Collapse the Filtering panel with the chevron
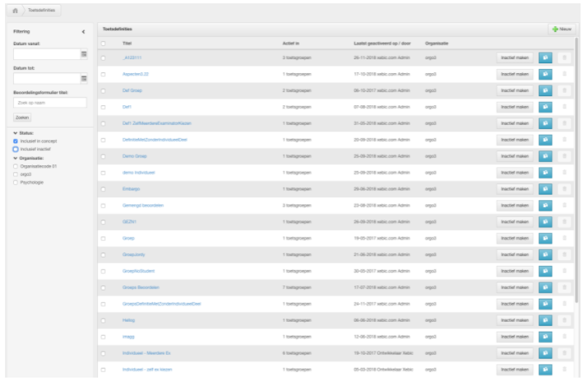Viewport: 588px width, 385px height. point(83,31)
